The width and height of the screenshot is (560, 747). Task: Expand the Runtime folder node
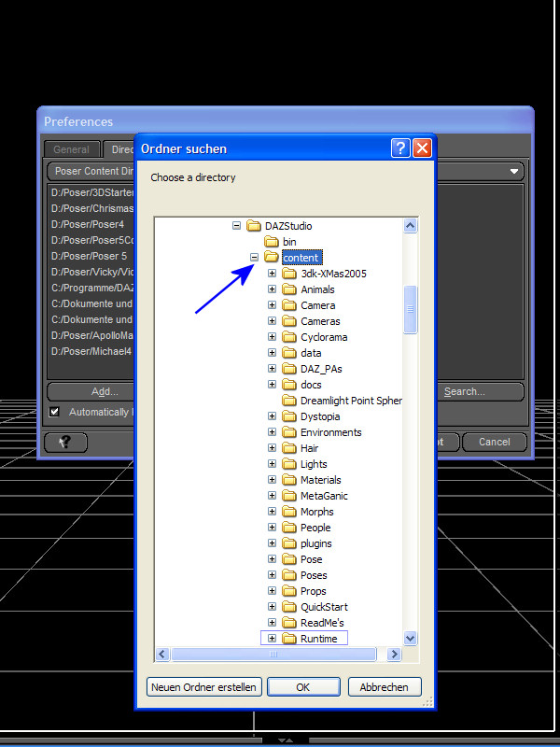272,639
